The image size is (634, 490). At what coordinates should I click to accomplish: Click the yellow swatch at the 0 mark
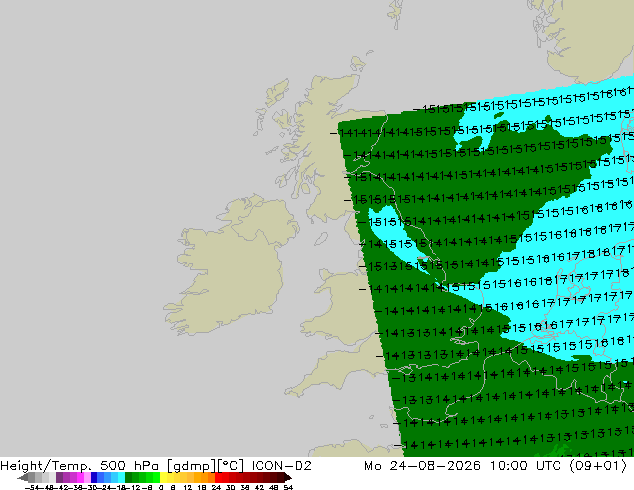click(164, 477)
